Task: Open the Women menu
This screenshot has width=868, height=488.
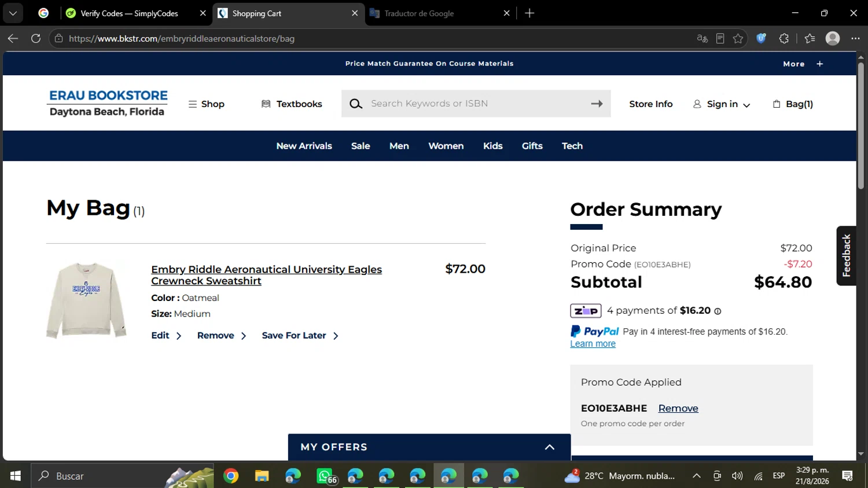Action: click(446, 146)
